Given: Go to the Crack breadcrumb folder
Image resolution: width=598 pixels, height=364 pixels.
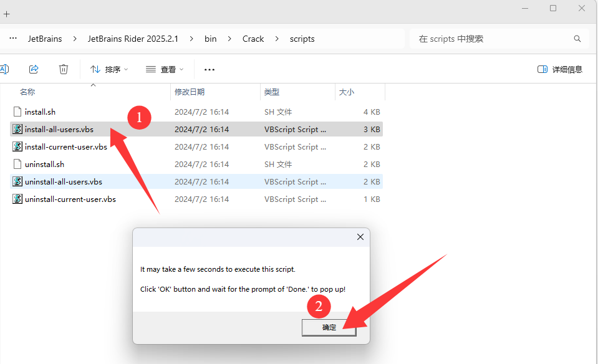Looking at the screenshot, I should point(253,39).
